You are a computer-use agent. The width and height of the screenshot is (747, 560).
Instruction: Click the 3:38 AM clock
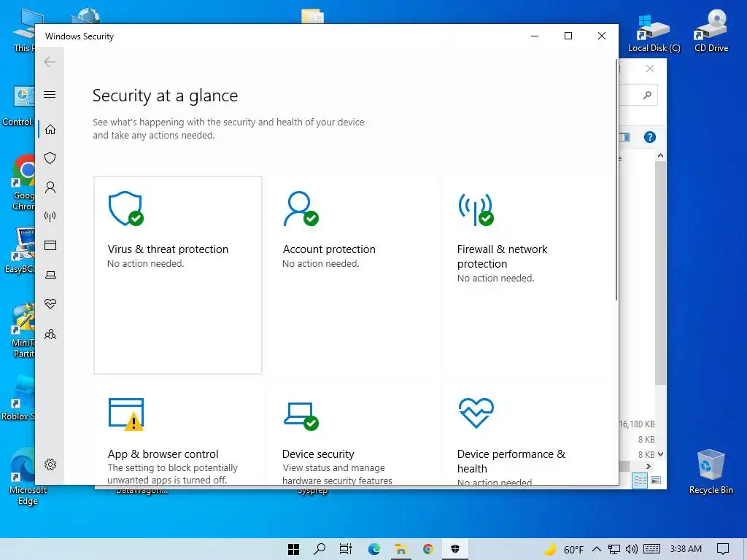(x=686, y=549)
